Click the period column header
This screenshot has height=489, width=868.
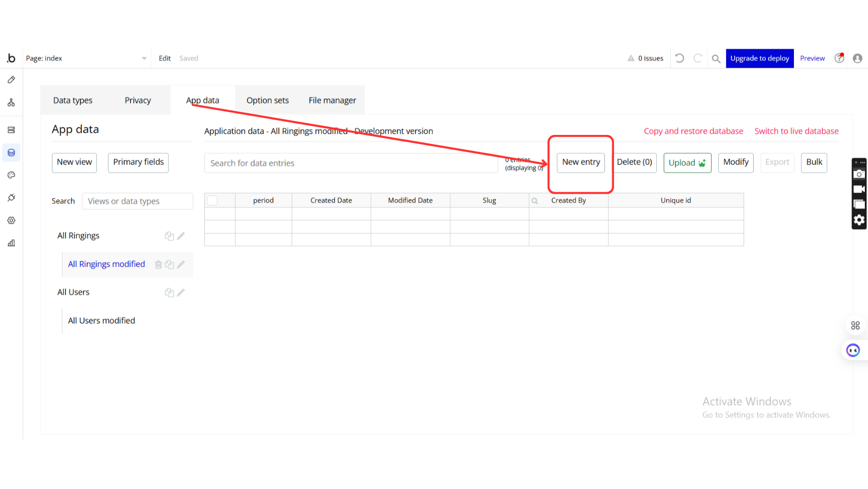(264, 201)
